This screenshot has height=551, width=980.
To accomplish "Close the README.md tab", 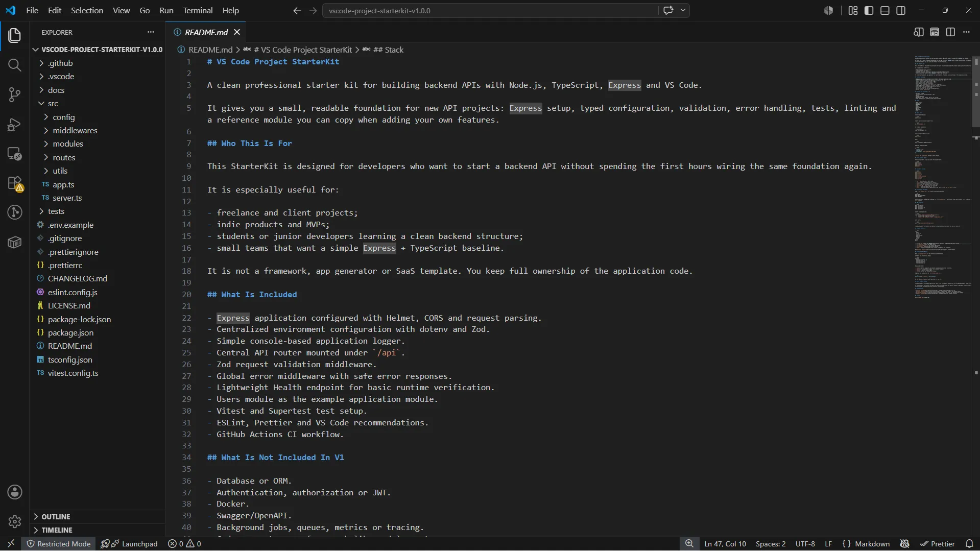I will click(x=237, y=32).
